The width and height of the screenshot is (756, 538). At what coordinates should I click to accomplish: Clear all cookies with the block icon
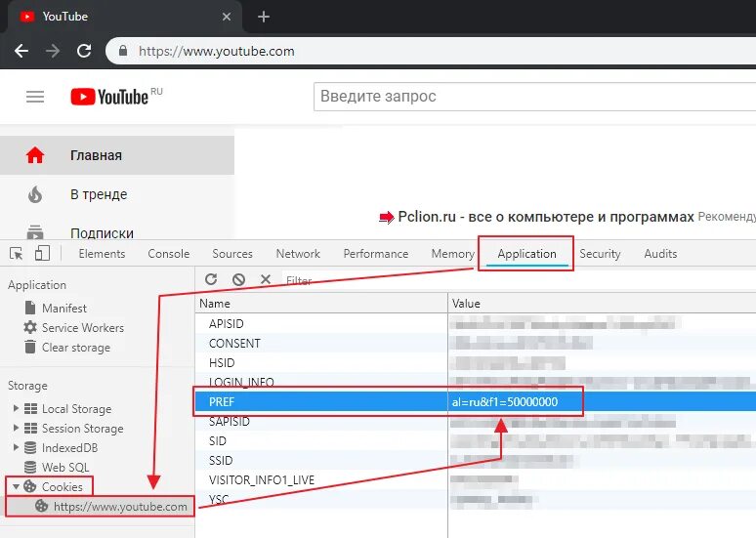pyautogui.click(x=238, y=279)
